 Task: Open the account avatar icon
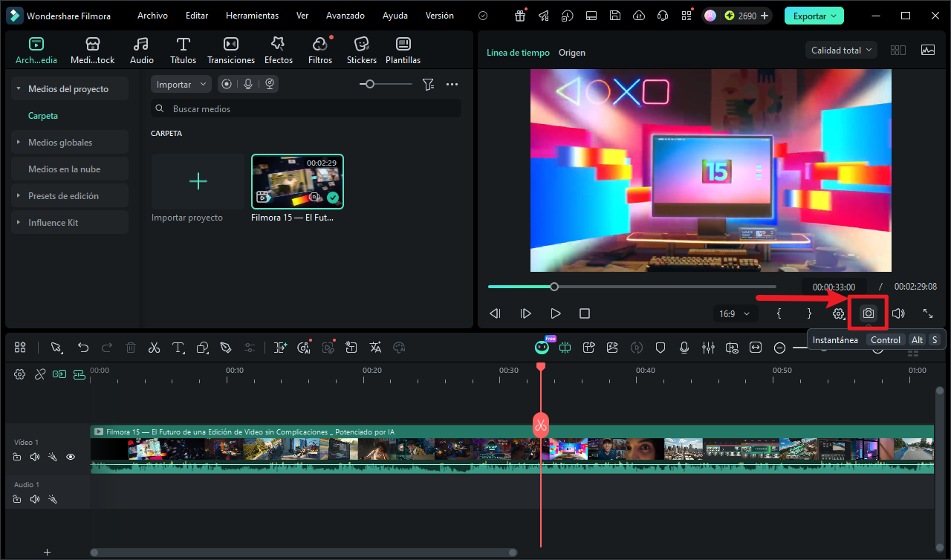click(711, 16)
